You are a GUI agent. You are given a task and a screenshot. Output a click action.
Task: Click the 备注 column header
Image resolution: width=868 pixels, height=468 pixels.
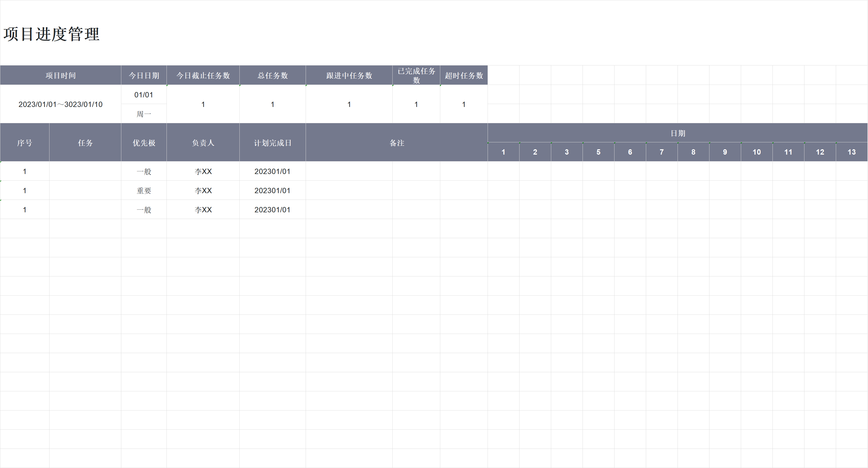tap(397, 143)
